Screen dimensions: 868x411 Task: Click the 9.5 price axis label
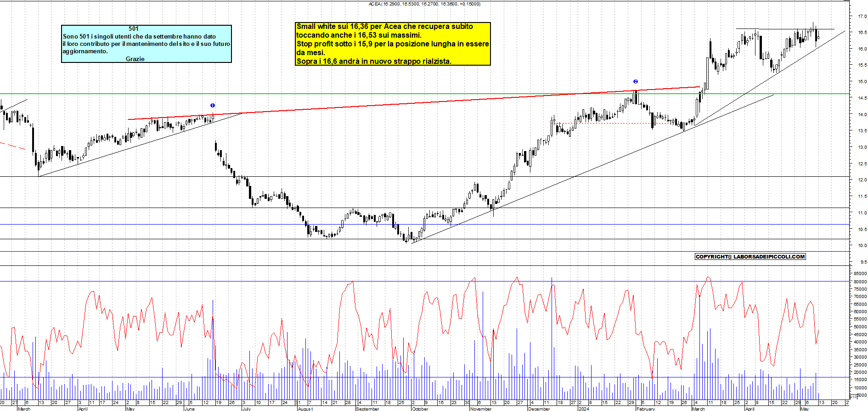(863, 262)
